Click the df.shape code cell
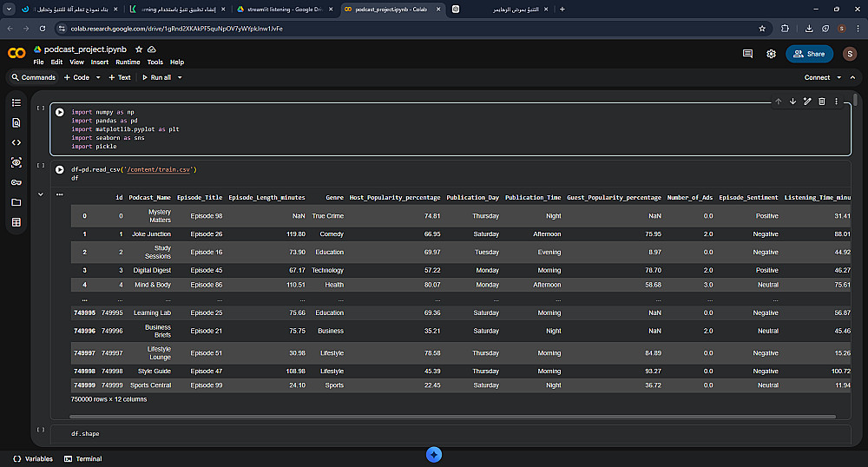 pos(450,434)
